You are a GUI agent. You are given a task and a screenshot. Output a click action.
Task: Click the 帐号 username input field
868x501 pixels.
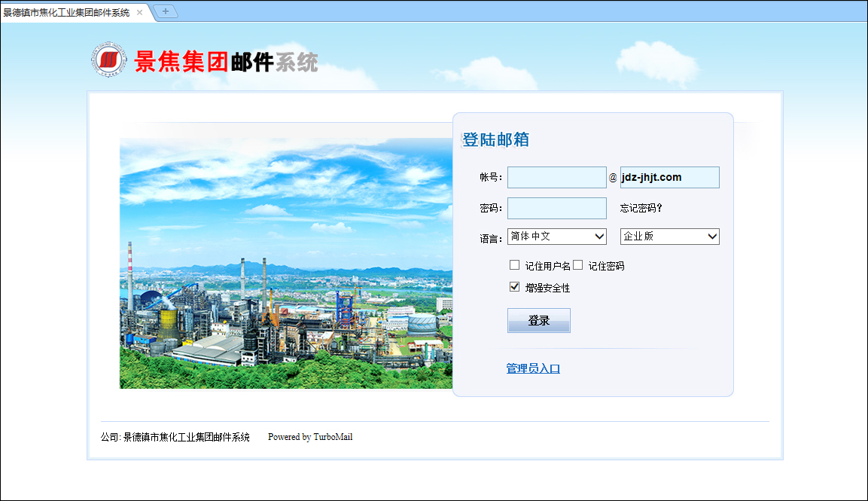(x=556, y=178)
